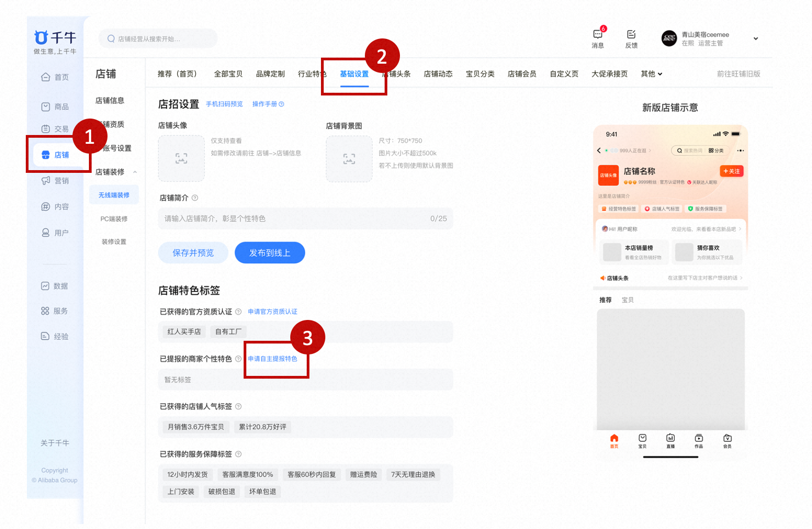This screenshot has height=529, width=812.
Task: Click the 申请自主提报特色 link
Action: (x=273, y=359)
